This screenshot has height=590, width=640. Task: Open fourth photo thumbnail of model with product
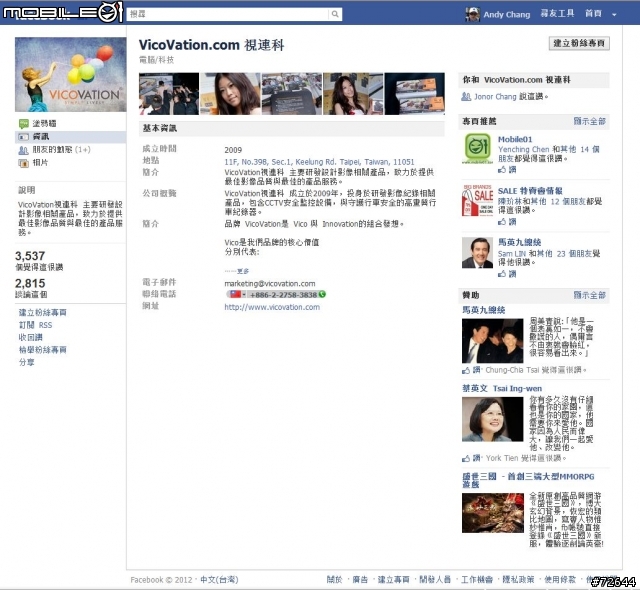coord(353,94)
